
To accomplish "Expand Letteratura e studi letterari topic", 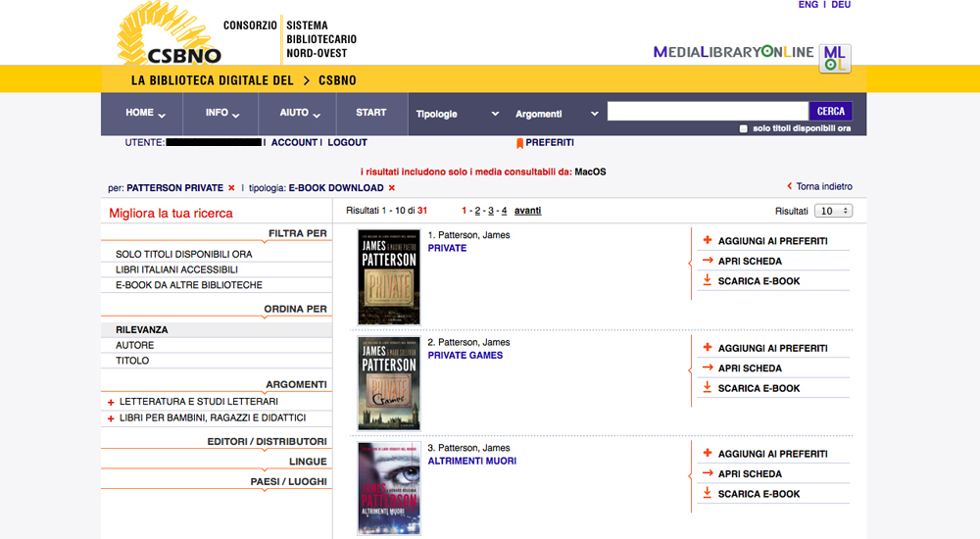I will [x=111, y=402].
